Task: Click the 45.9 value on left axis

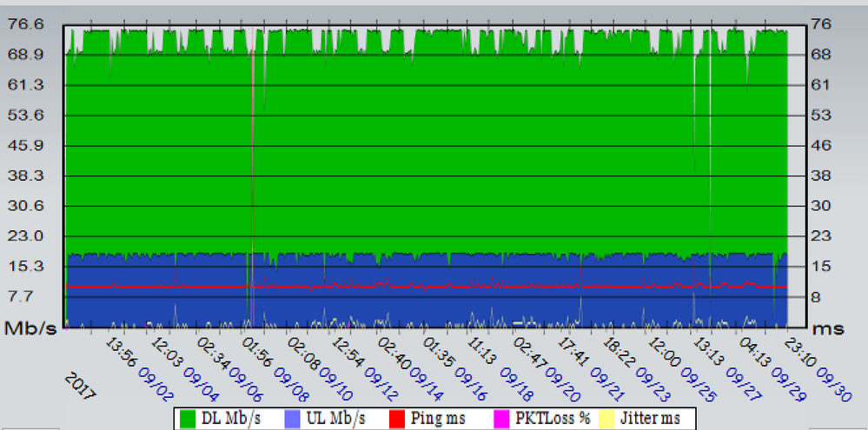Action: point(26,145)
